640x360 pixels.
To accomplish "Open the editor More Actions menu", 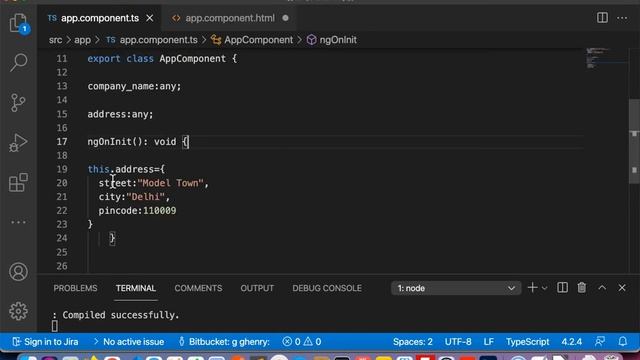I will pos(622,18).
